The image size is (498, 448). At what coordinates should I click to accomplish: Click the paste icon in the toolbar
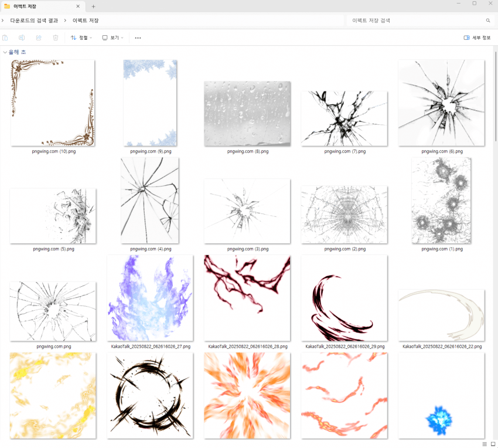5,38
